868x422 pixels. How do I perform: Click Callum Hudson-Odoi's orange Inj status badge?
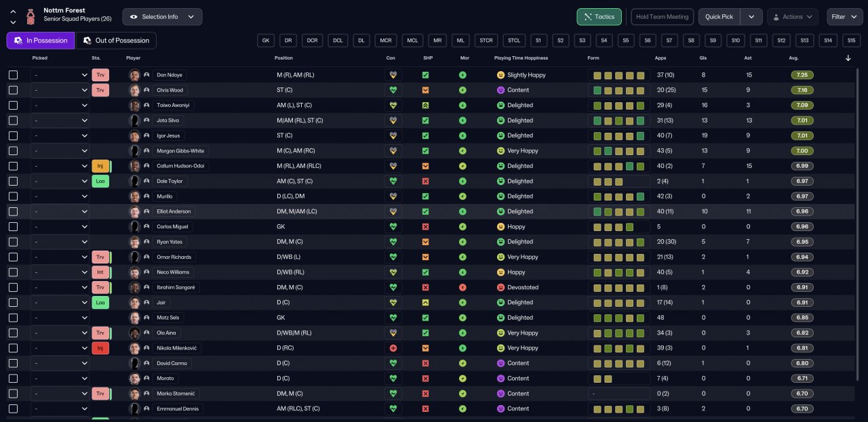click(100, 166)
